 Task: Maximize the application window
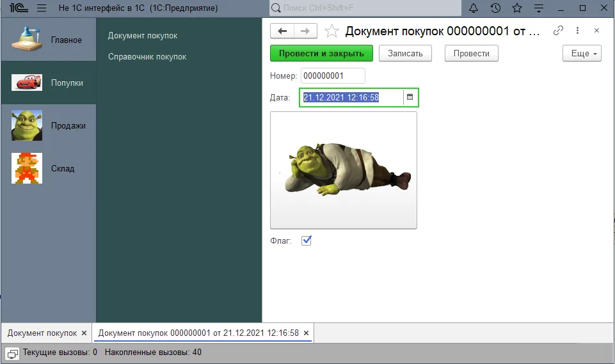[x=582, y=8]
